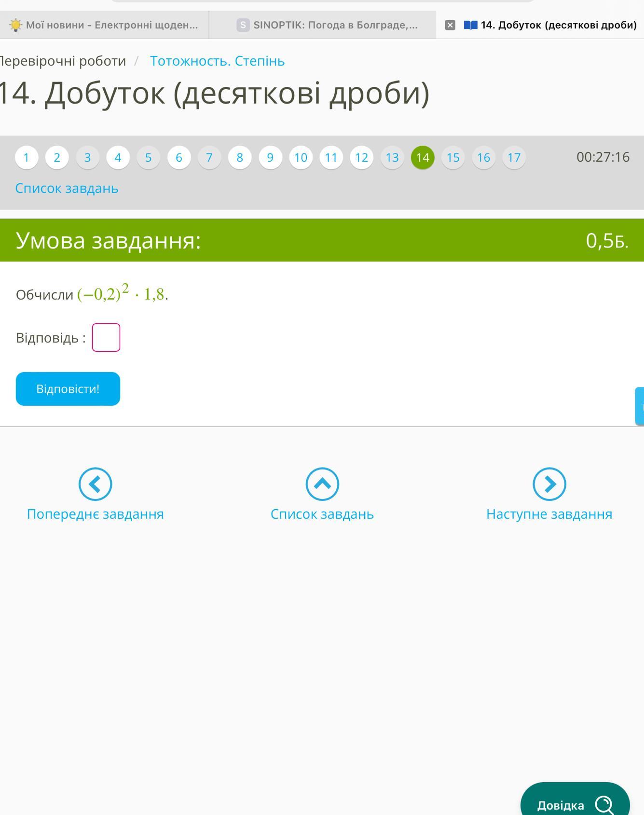644x815 pixels.
Task: Click the SINOPTIK tab favicon
Action: (243, 25)
